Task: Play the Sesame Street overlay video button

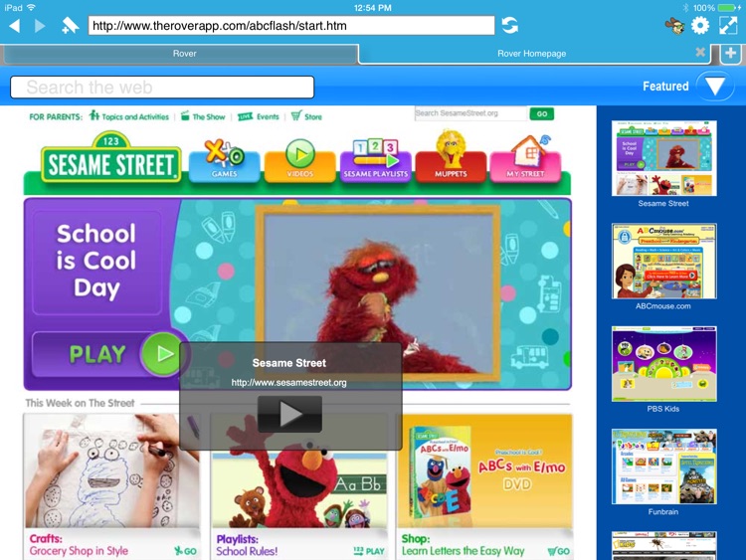Action: click(x=289, y=414)
